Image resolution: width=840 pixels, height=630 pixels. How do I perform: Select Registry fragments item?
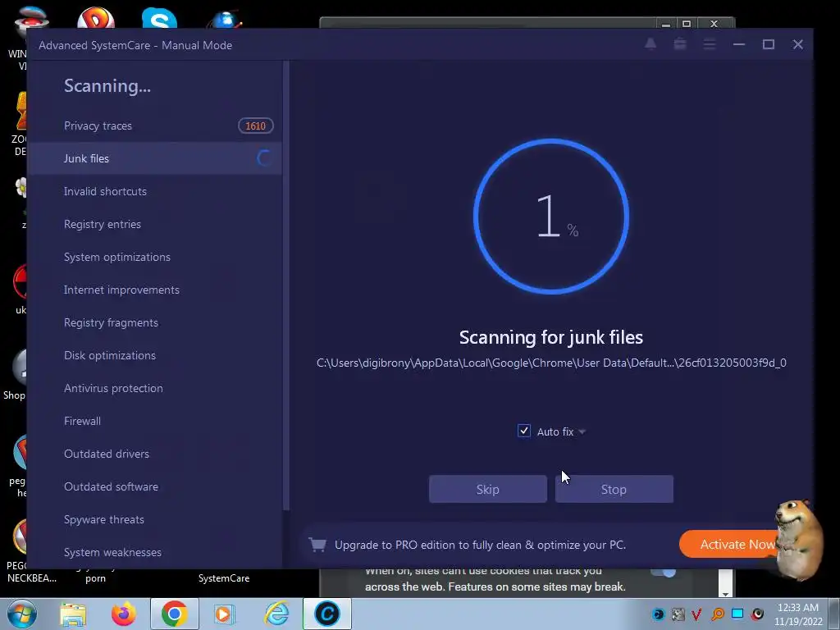(154, 322)
